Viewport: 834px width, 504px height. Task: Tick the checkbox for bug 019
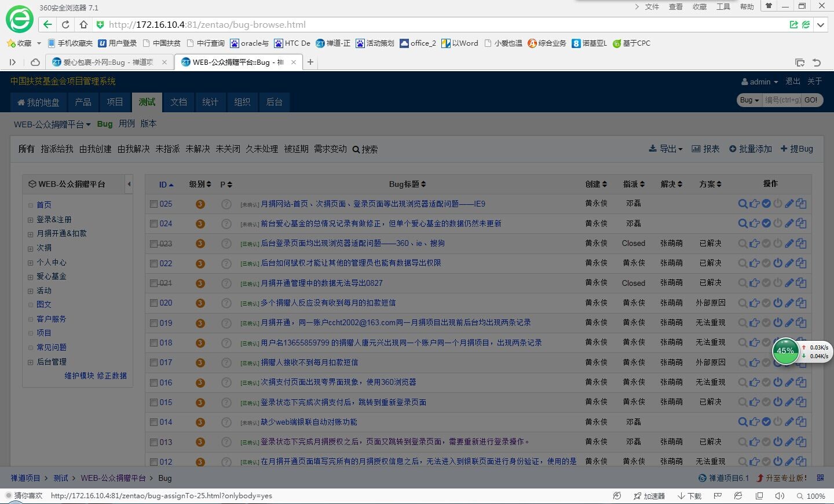tap(153, 323)
